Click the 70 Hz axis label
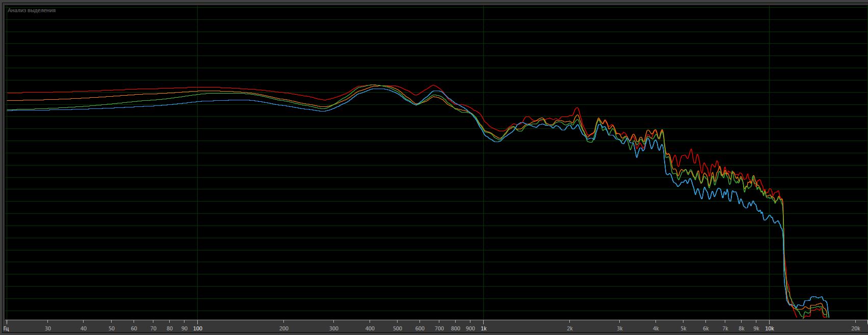The width and height of the screenshot is (868, 335). (153, 328)
